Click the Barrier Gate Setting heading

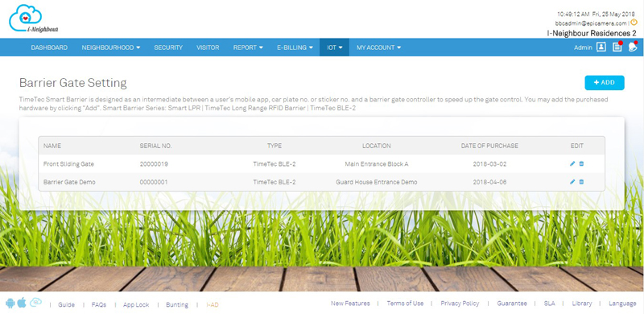click(72, 83)
